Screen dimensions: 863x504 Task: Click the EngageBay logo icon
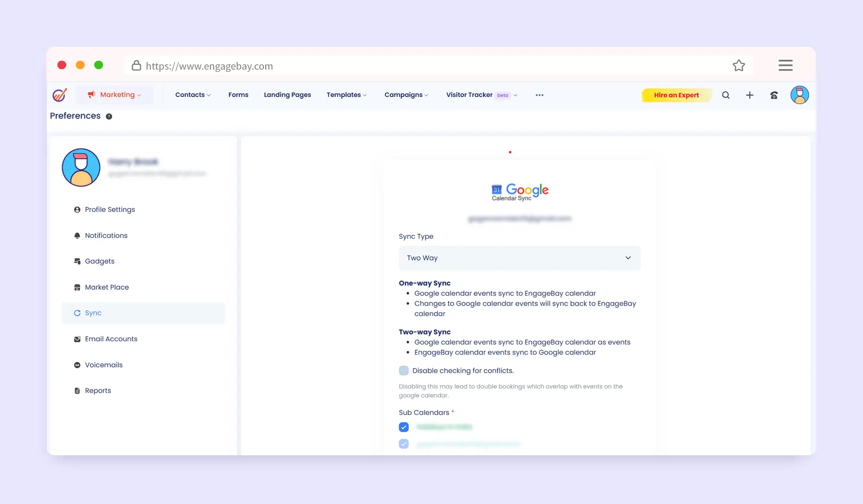[x=60, y=95]
